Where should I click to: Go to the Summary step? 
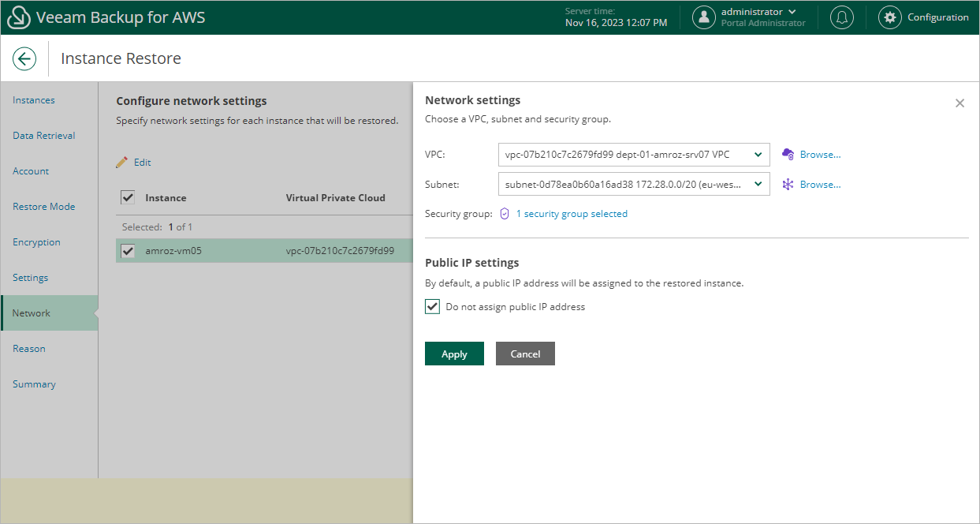[34, 384]
